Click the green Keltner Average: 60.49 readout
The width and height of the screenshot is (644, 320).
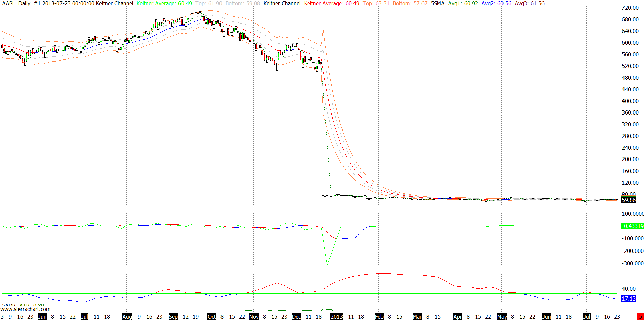click(x=164, y=3)
